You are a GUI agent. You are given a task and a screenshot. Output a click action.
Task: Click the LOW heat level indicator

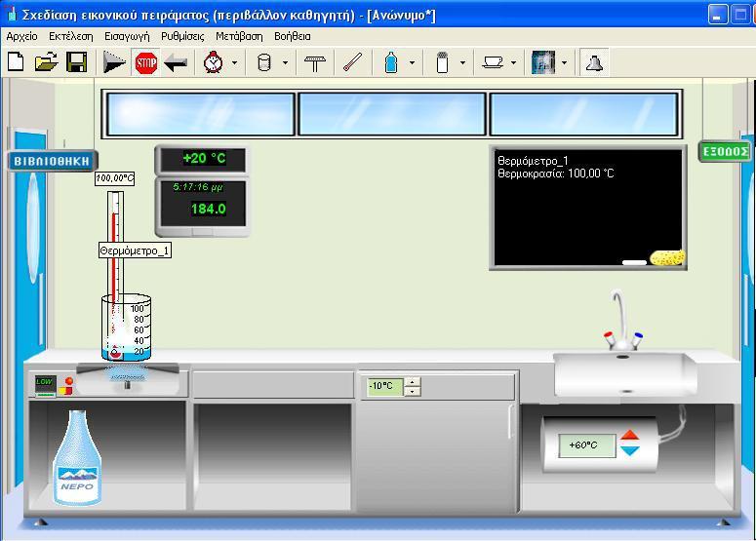click(x=45, y=385)
